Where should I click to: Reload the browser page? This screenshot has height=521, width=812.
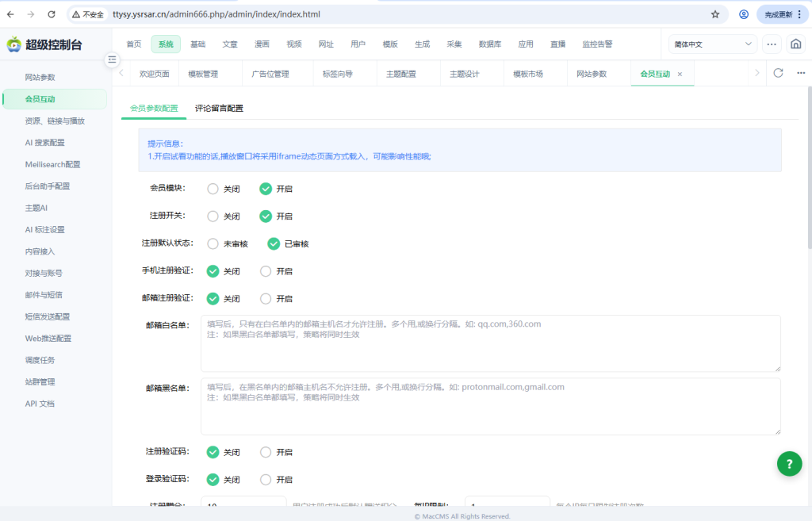click(52, 14)
